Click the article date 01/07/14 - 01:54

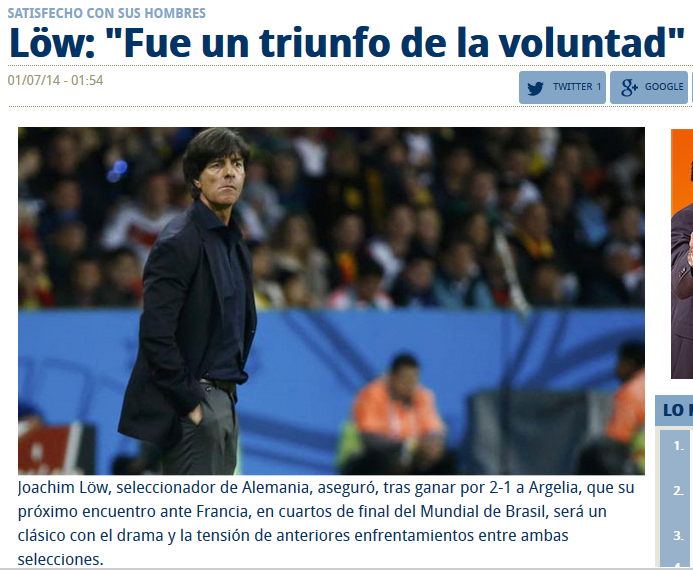click(55, 80)
